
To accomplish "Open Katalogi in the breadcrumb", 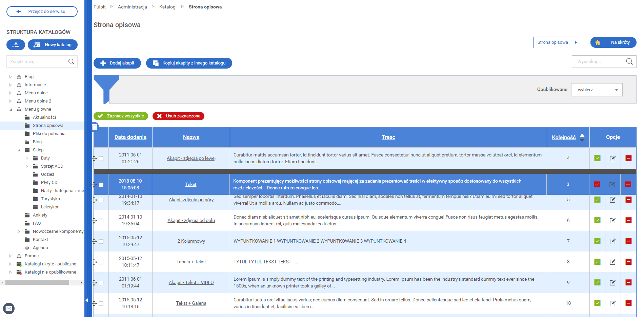I will point(168,7).
